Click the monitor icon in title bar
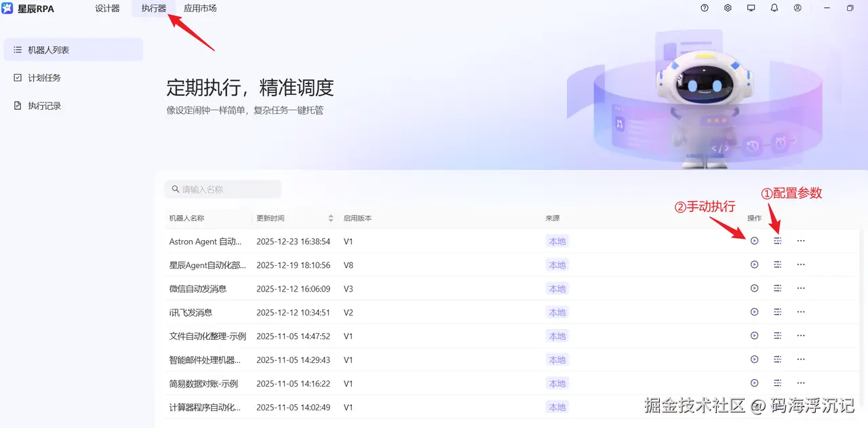Screen dimensions: 868x428 tap(751, 8)
